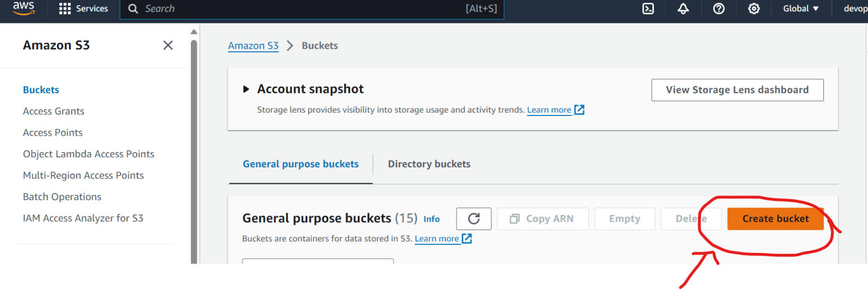The image size is (868, 289).
Task: Open the settings gear icon
Action: pyautogui.click(x=754, y=8)
